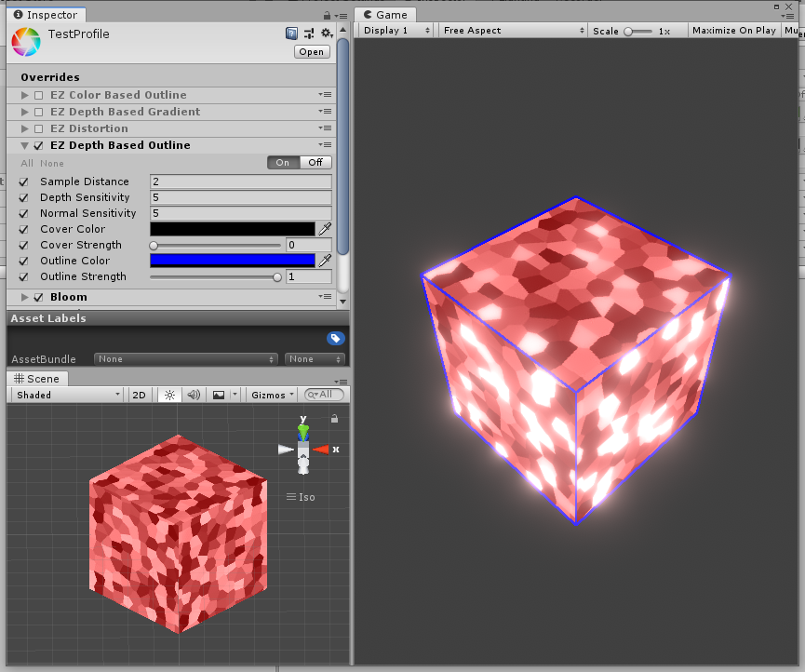The image size is (805, 672).
Task: Open EZ Depth Based Gradient options menu
Action: (325, 112)
